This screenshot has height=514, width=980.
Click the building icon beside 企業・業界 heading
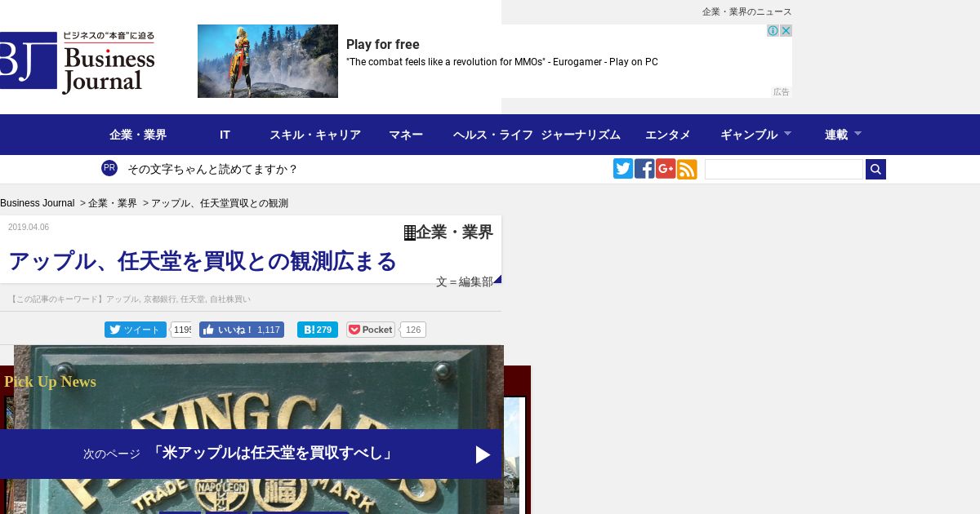point(410,233)
